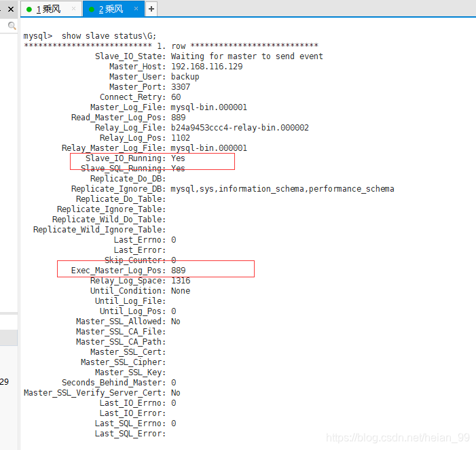Click the Master_Log_File value mysql-bin.000001

209,107
